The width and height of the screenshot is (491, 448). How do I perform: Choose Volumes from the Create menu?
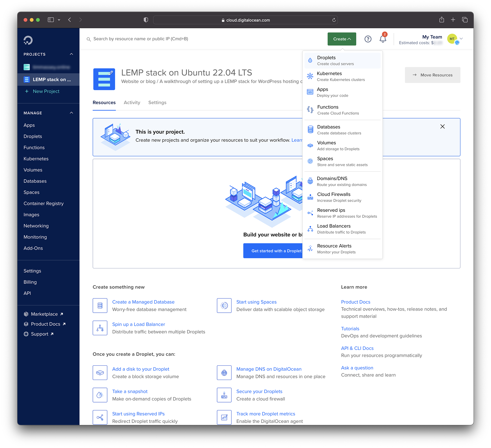(342, 146)
